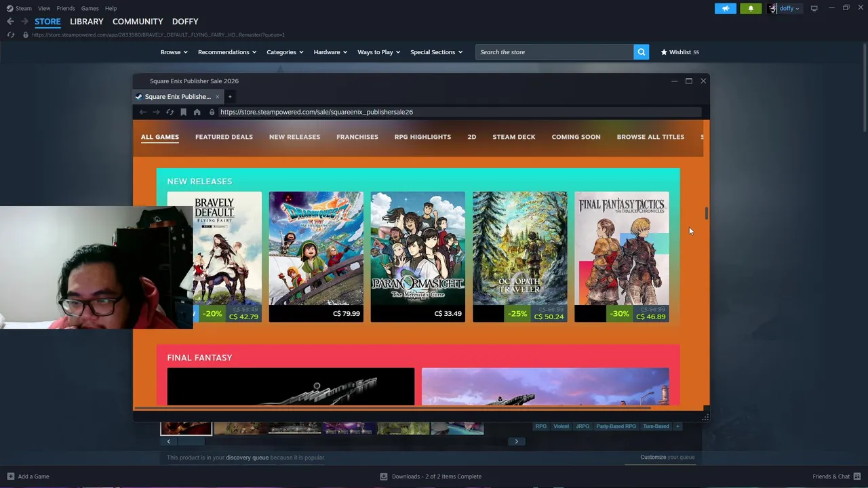Go forward in the Square Enix sale popup
The image size is (868, 488).
coord(156,112)
